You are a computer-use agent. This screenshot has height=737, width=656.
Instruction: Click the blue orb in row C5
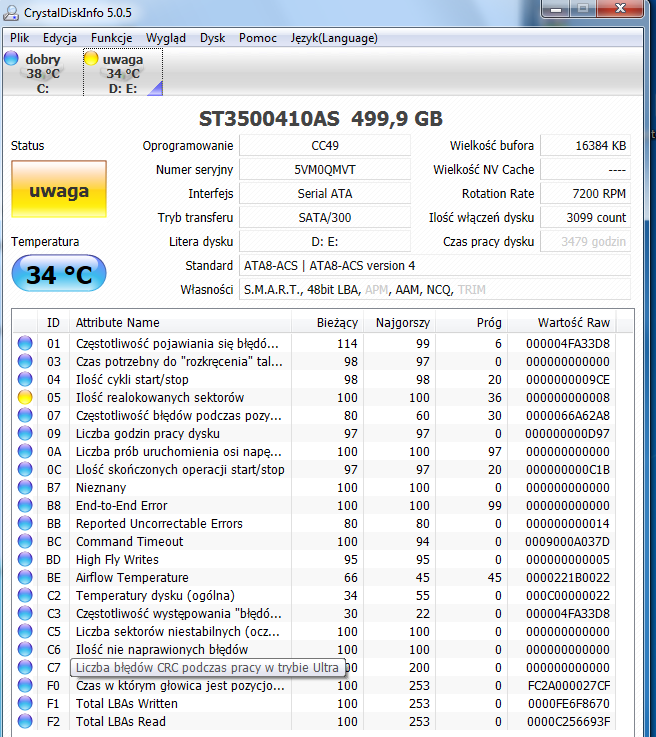click(25, 631)
